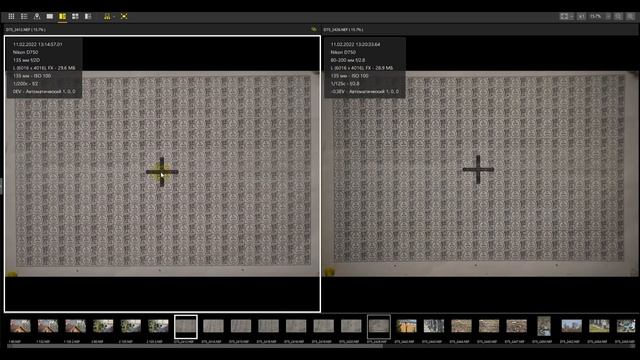Image resolution: width=640 pixels, height=360 pixels.
Task: Select the blue sky thumbnail near filmstrip end
Action: pos(571,326)
